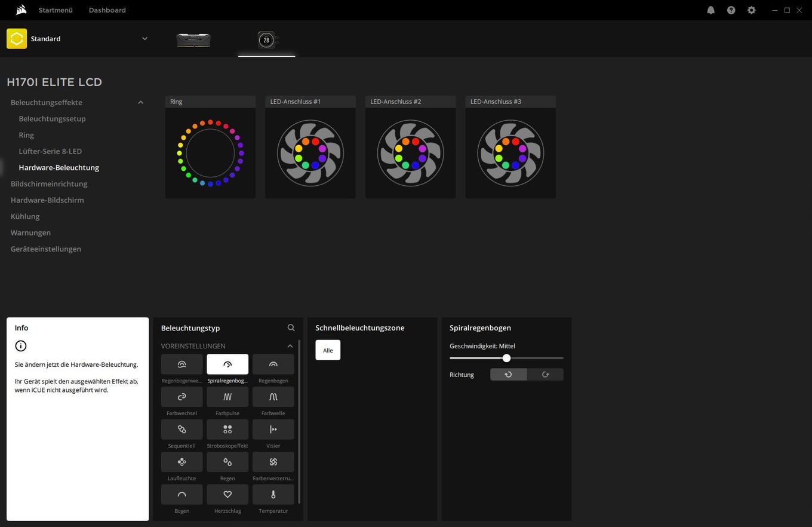Screen dimensions: 812x527
Task: Toggle the Alle quick lighting zone
Action: [328, 350]
